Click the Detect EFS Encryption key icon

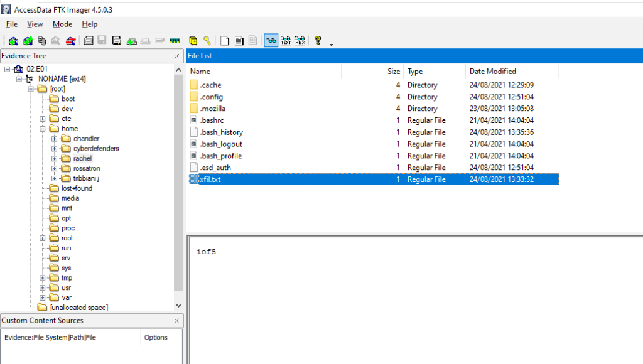(206, 40)
